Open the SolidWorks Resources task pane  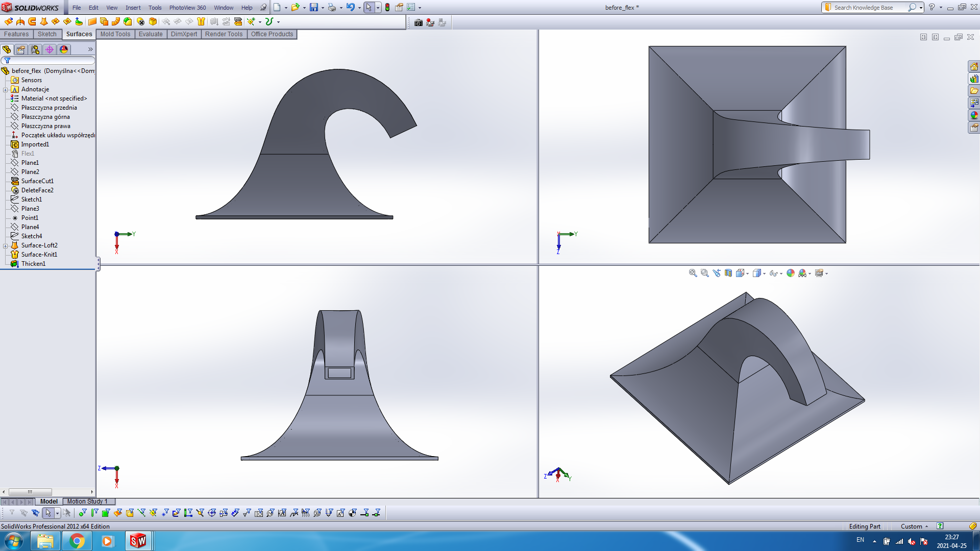click(x=974, y=67)
